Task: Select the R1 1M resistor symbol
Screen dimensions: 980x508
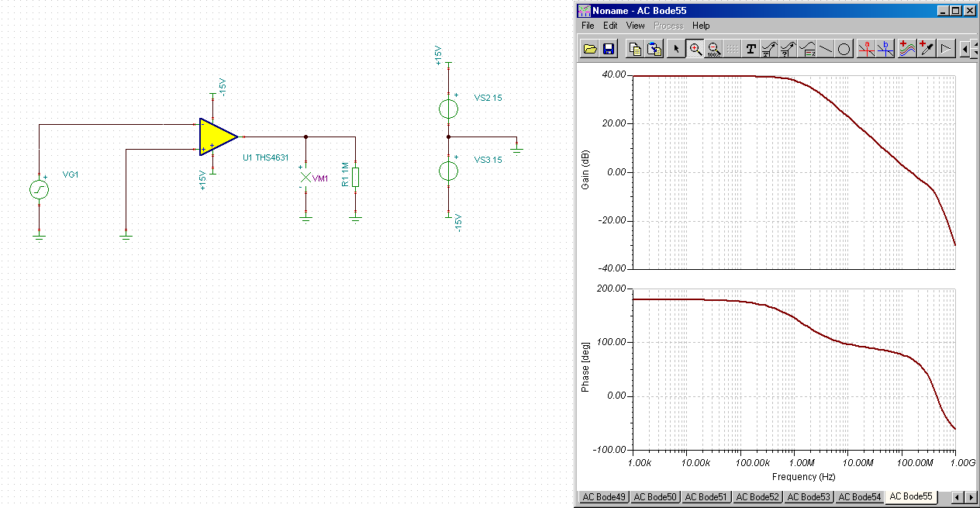Action: 355,177
